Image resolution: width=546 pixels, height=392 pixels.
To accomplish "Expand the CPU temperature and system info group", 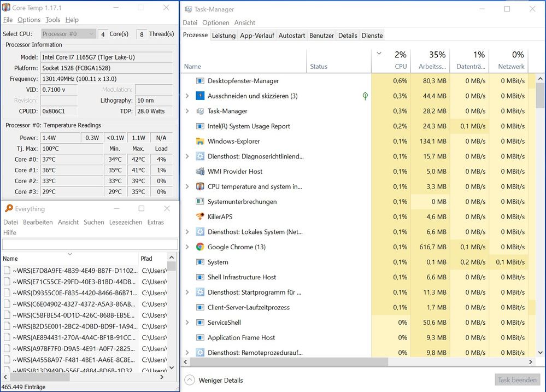I will [187, 186].
